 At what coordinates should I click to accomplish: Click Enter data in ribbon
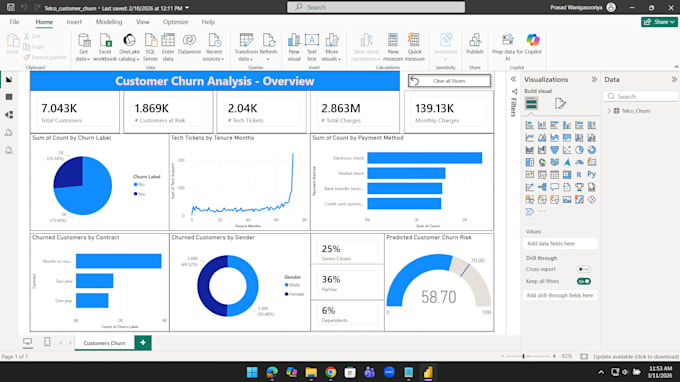point(168,47)
